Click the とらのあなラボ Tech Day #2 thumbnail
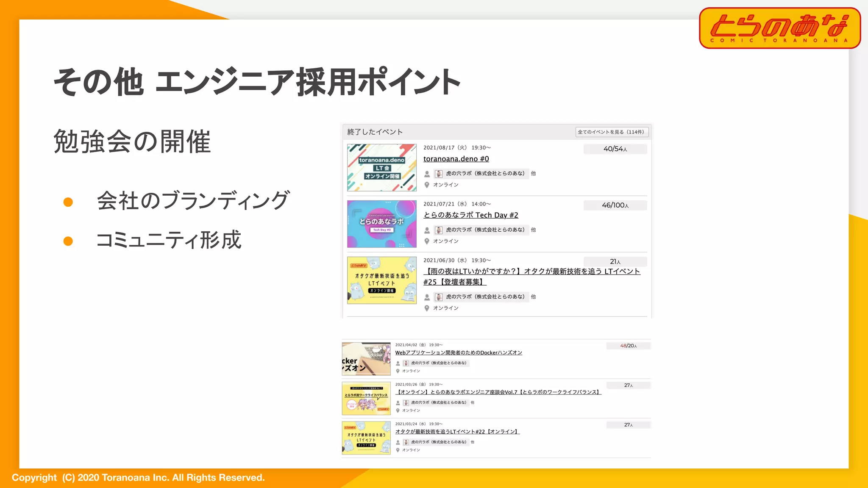 point(382,224)
